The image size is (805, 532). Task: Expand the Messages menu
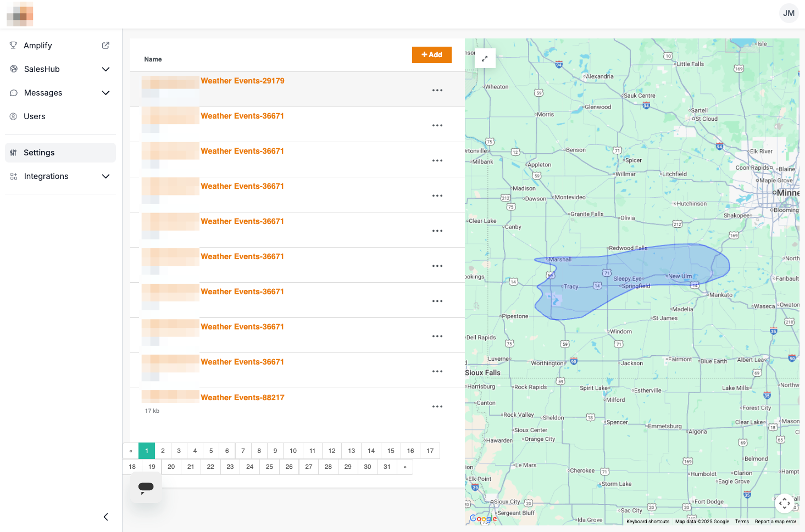(106, 93)
